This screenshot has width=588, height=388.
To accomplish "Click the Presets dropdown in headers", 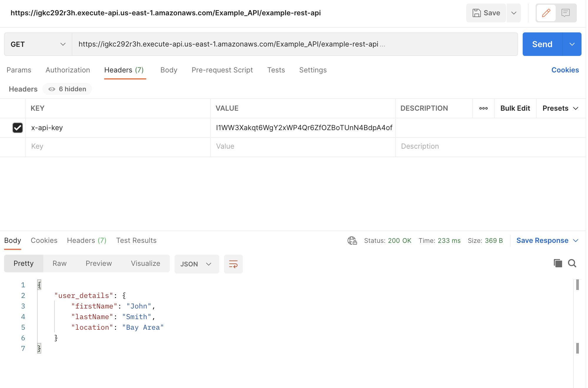I will coord(561,108).
